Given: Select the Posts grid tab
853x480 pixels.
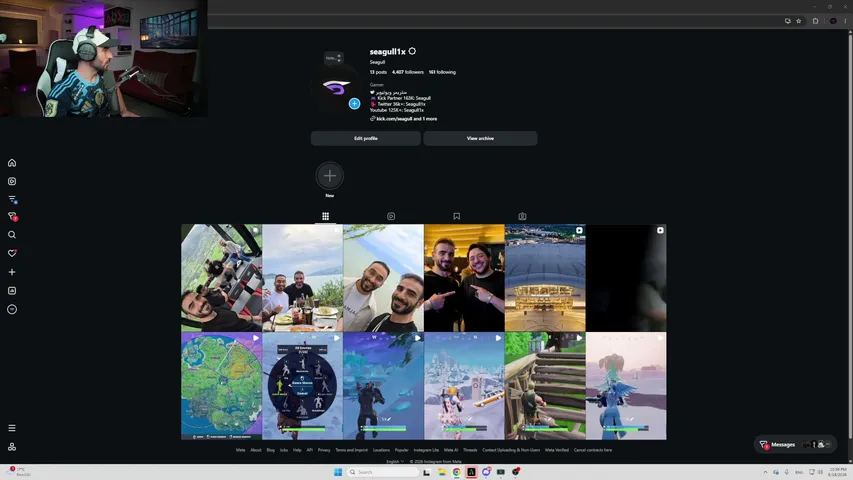Looking at the screenshot, I should click(325, 216).
